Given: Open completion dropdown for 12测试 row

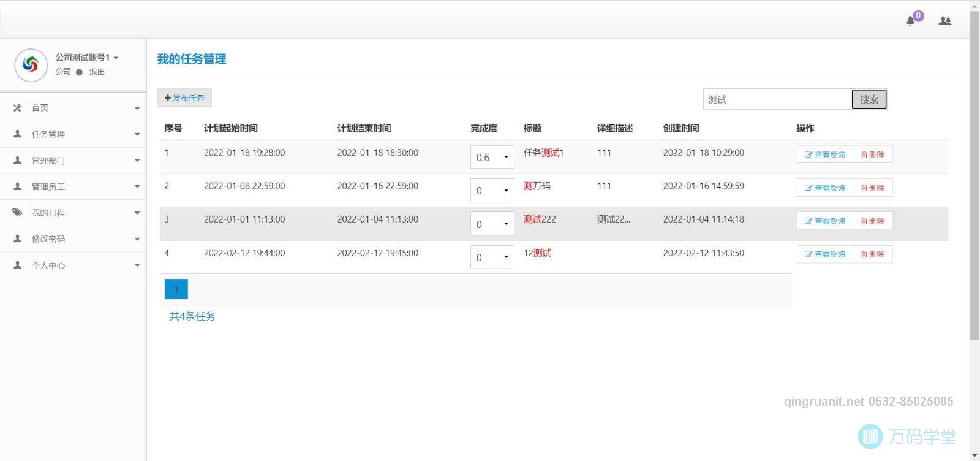Looking at the screenshot, I should point(492,257).
